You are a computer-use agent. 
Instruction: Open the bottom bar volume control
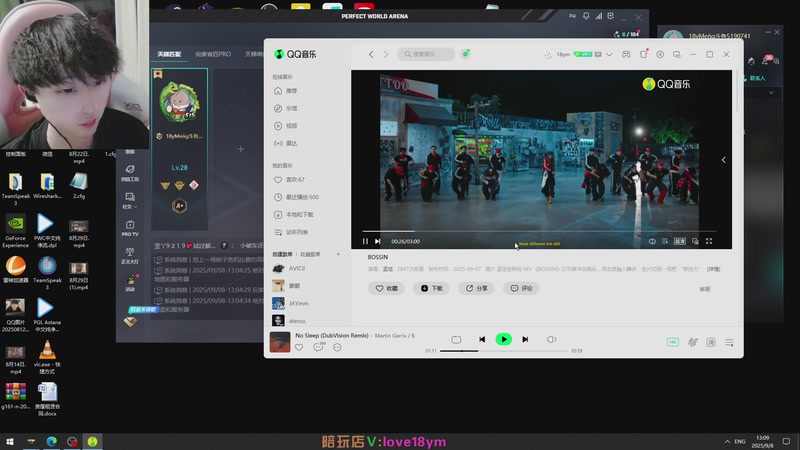click(x=552, y=339)
